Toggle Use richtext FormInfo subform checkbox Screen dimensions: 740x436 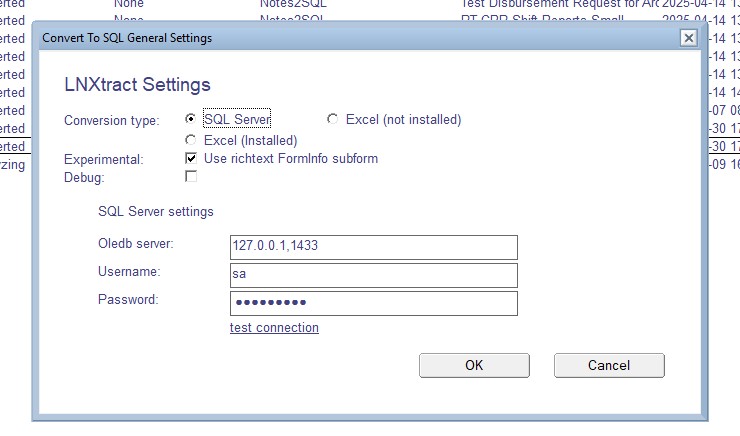click(191, 158)
